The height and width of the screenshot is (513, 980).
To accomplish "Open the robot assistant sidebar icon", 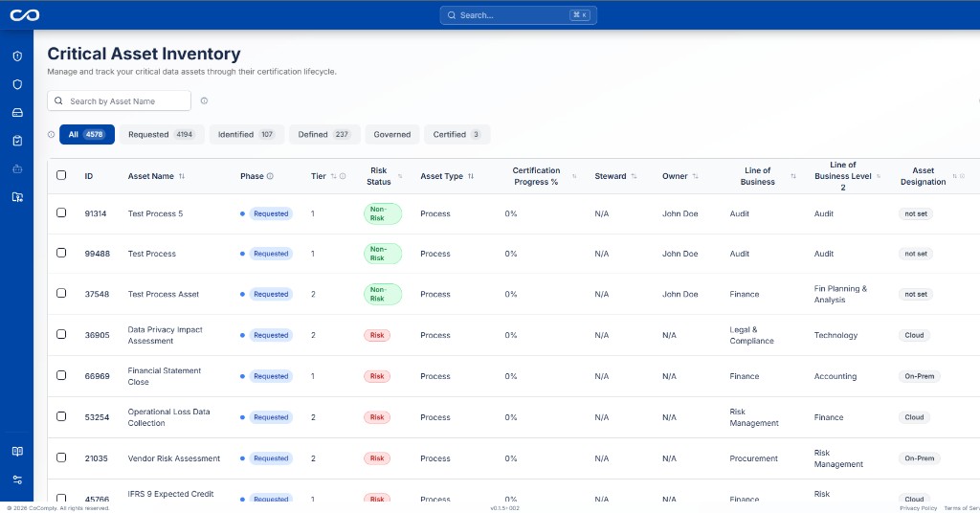I will pos(17,168).
